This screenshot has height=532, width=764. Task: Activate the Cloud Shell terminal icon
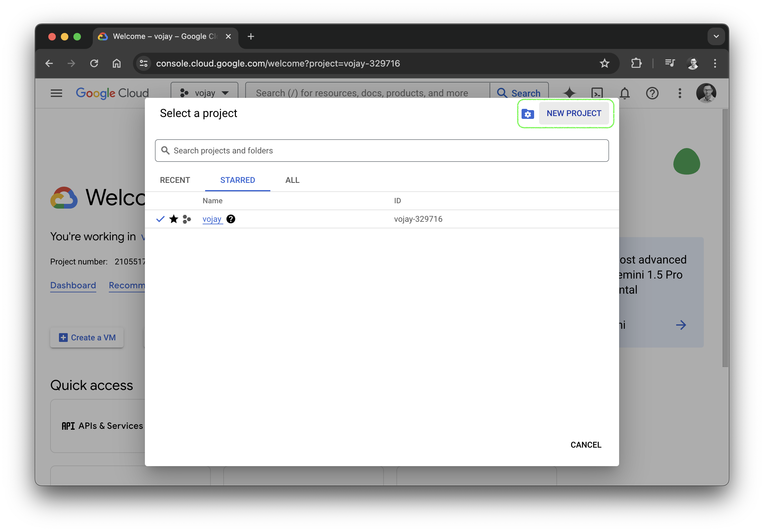pyautogui.click(x=597, y=93)
